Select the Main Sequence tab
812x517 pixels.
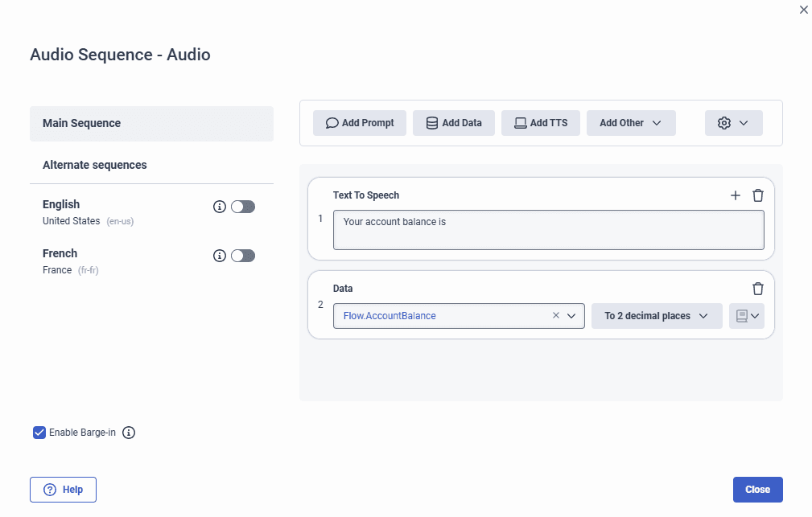tap(151, 123)
